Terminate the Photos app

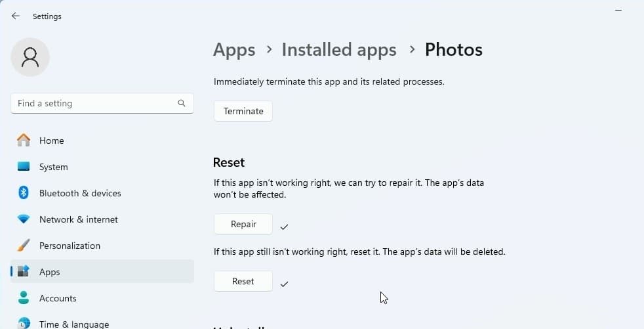(243, 111)
